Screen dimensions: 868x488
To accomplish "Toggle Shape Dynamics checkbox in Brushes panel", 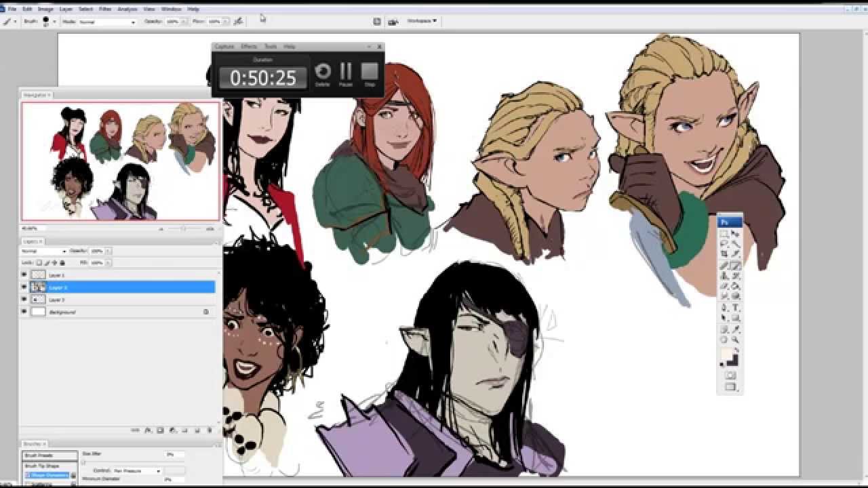I will [x=28, y=475].
